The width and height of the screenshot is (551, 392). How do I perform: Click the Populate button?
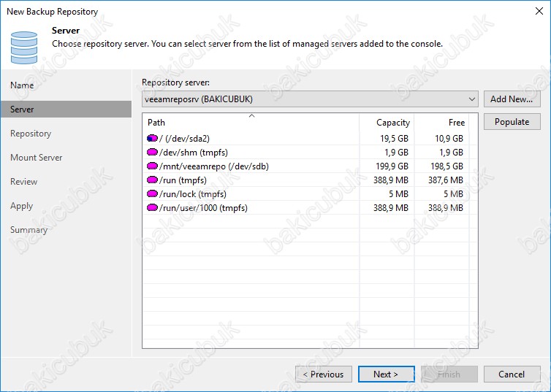point(512,122)
